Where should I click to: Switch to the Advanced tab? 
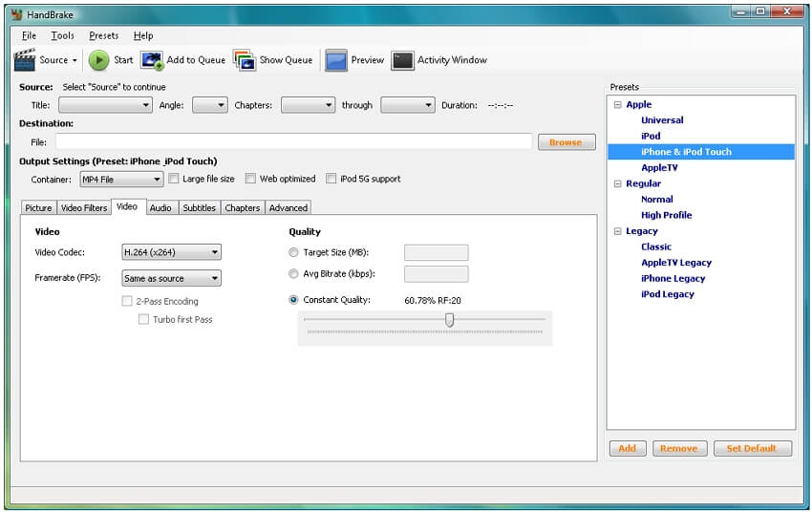point(288,207)
